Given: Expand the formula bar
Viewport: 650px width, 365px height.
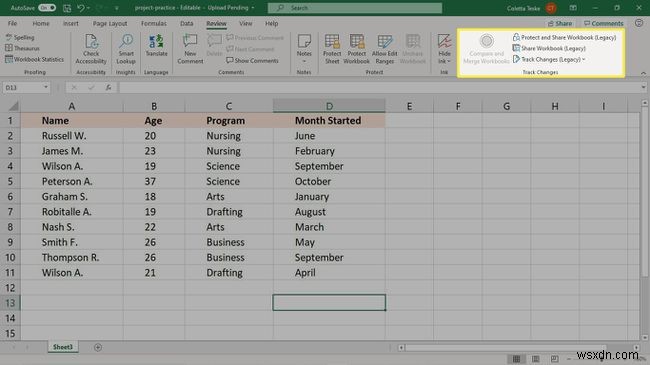Looking at the screenshot, I should coord(643,88).
